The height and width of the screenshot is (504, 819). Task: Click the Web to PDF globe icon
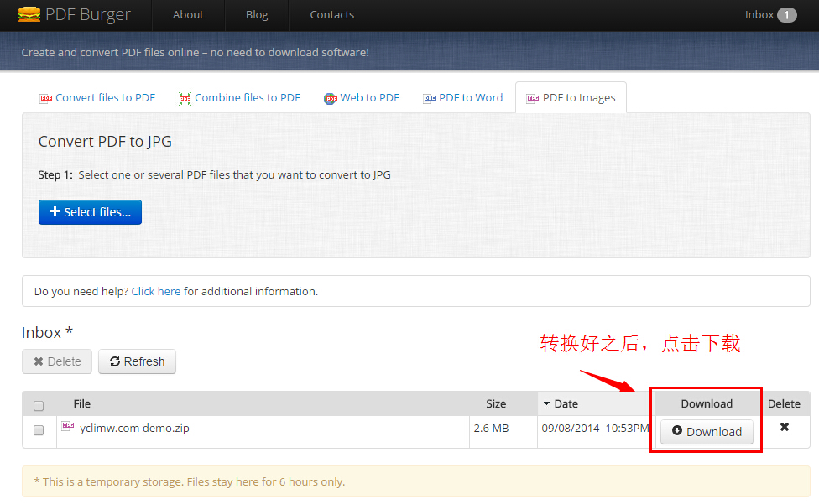pos(331,98)
